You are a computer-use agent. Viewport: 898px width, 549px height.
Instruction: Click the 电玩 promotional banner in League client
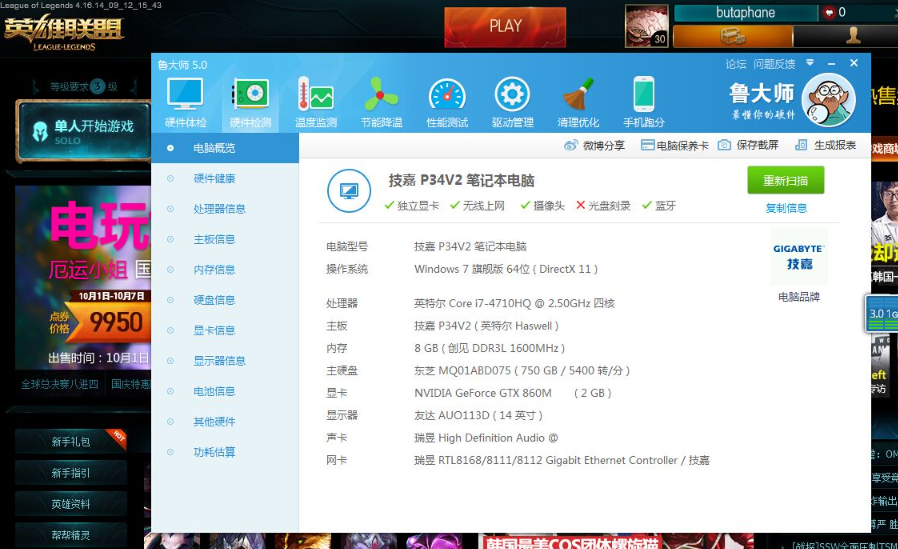click(83, 278)
